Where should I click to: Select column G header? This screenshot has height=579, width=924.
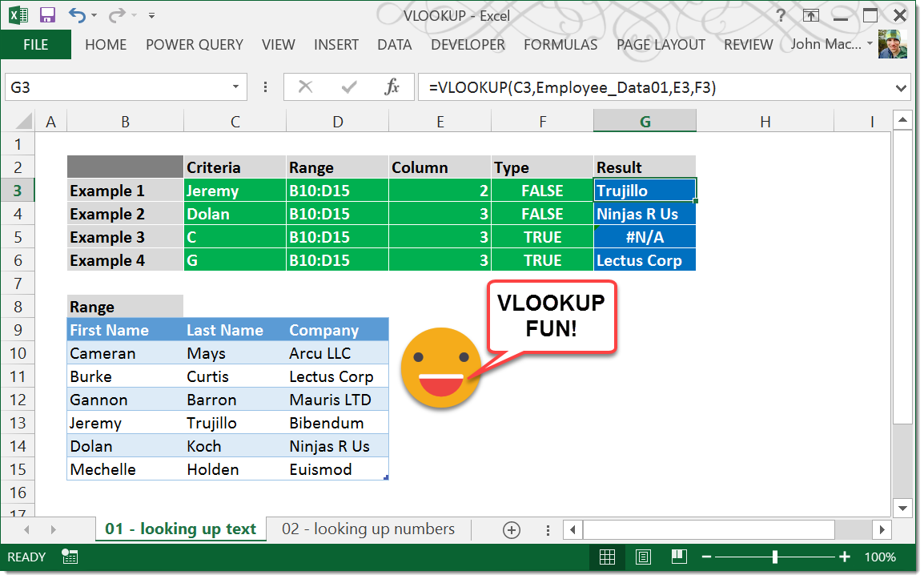click(645, 122)
